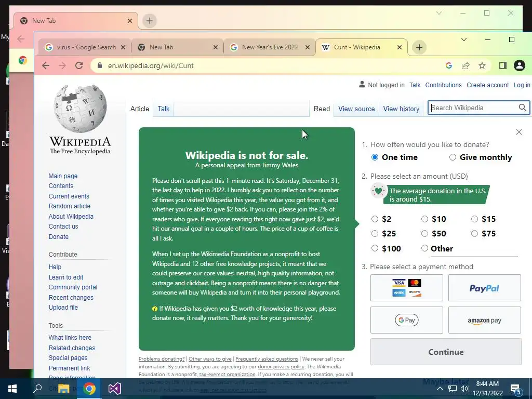Click the forward arrow in front Chrome window
The image size is (532, 399).
pyautogui.click(x=62, y=65)
